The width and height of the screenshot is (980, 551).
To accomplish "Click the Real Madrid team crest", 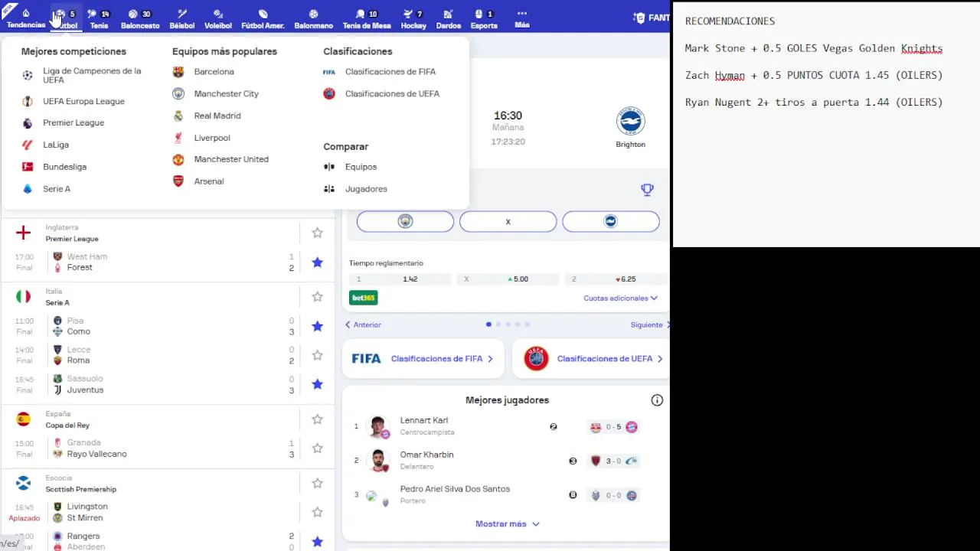I will tap(178, 116).
